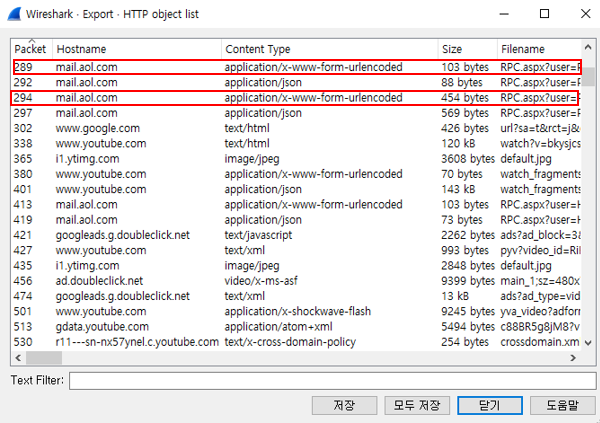Select packet 419 row with 73 bytes
Viewport: 600px width, 423px height.
(x=297, y=220)
